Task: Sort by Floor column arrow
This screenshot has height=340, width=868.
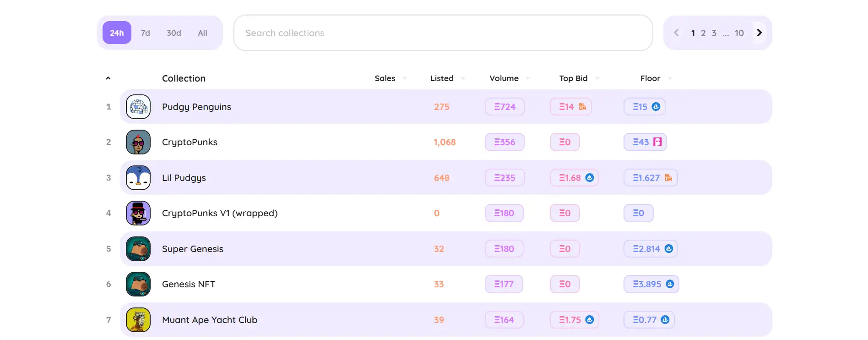Action: pos(670,78)
